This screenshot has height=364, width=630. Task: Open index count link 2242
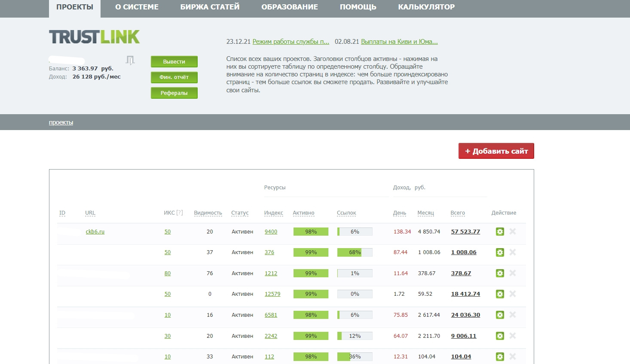[271, 336]
